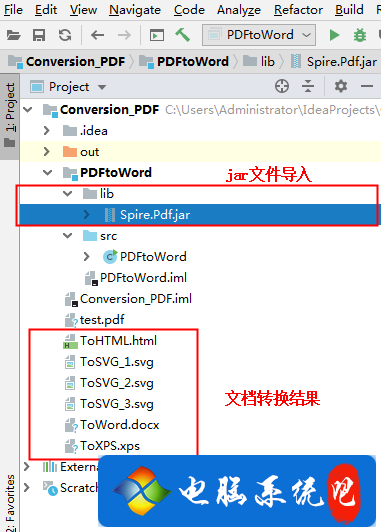The image size is (381, 532).
Task: Open the Project view selector dropdown
Action: point(68,87)
